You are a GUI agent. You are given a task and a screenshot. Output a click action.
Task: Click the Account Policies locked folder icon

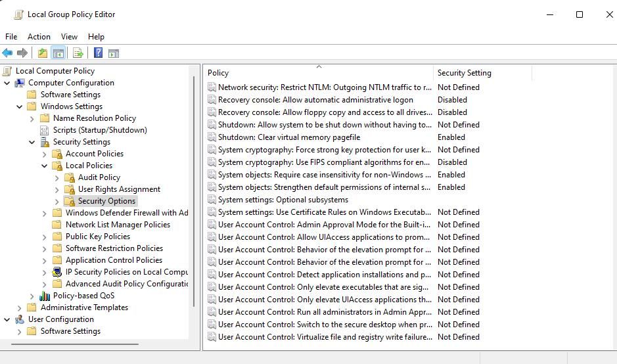(57, 154)
